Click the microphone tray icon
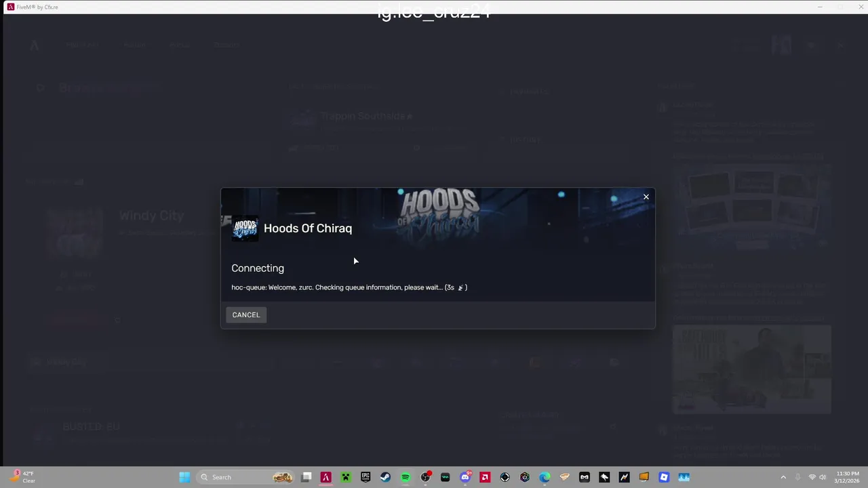 point(797,477)
